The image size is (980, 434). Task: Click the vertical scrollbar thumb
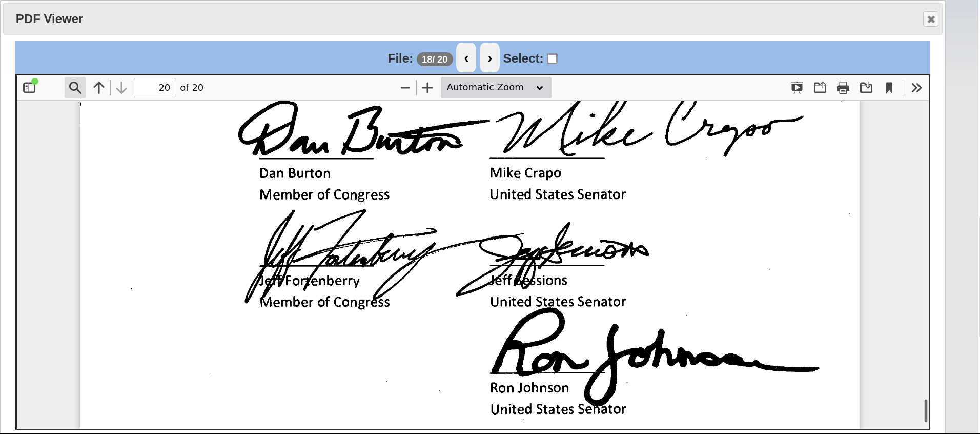point(926,411)
